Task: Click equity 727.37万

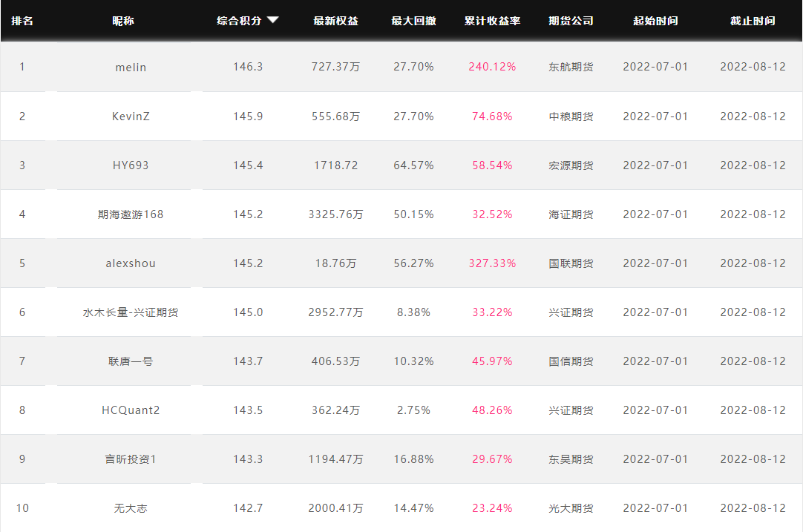Action: click(x=336, y=67)
